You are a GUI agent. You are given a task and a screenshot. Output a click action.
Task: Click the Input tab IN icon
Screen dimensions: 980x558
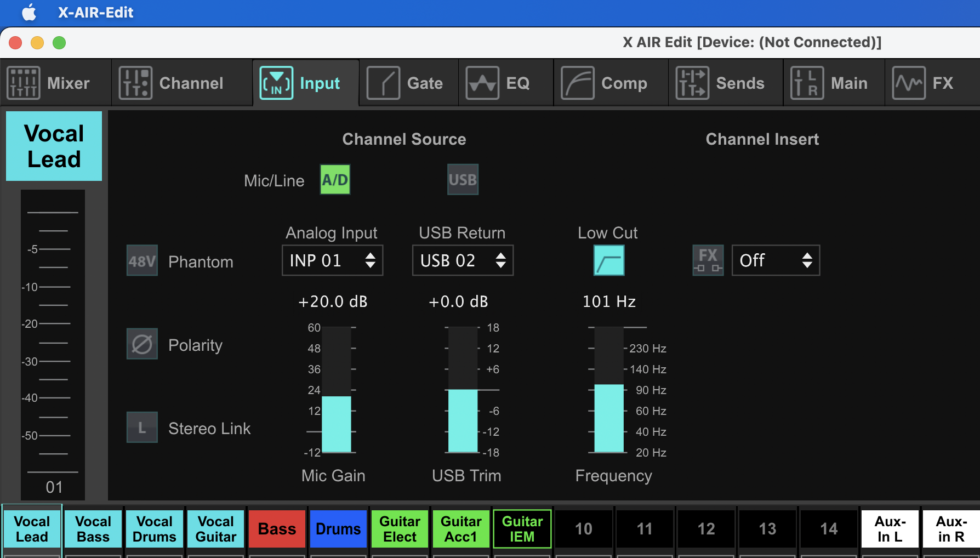276,83
